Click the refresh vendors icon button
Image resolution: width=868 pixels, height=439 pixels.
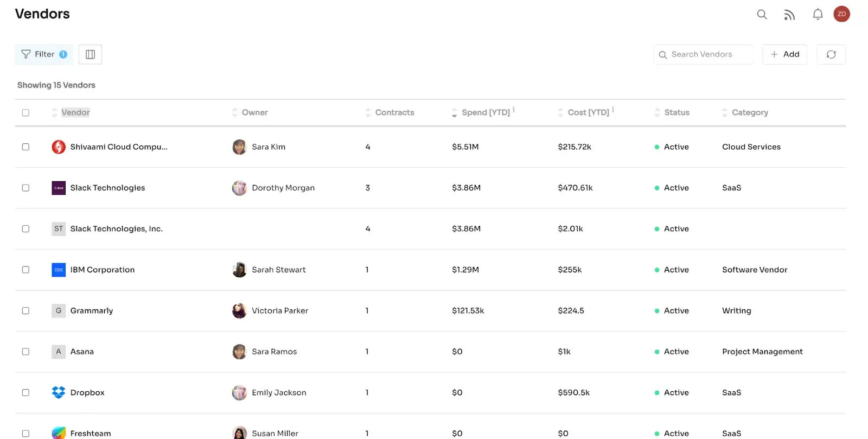coord(831,54)
